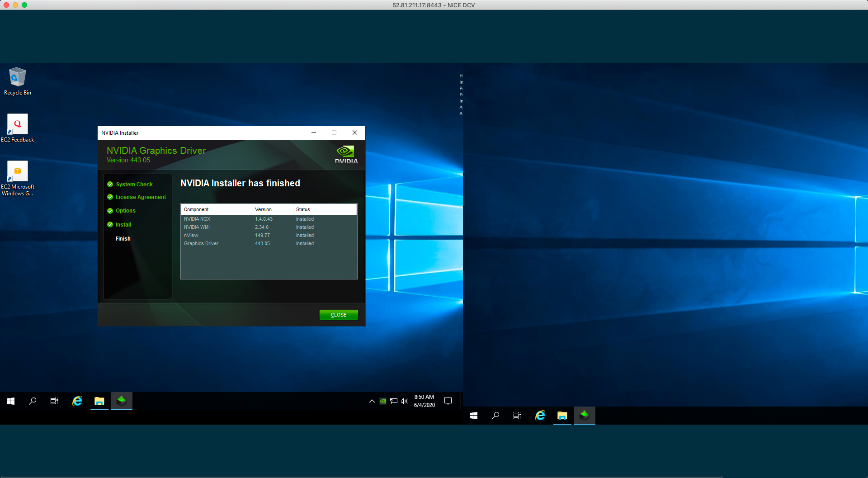This screenshot has width=868, height=478.
Task: Open File Explorer from left taskbar
Action: (99, 401)
